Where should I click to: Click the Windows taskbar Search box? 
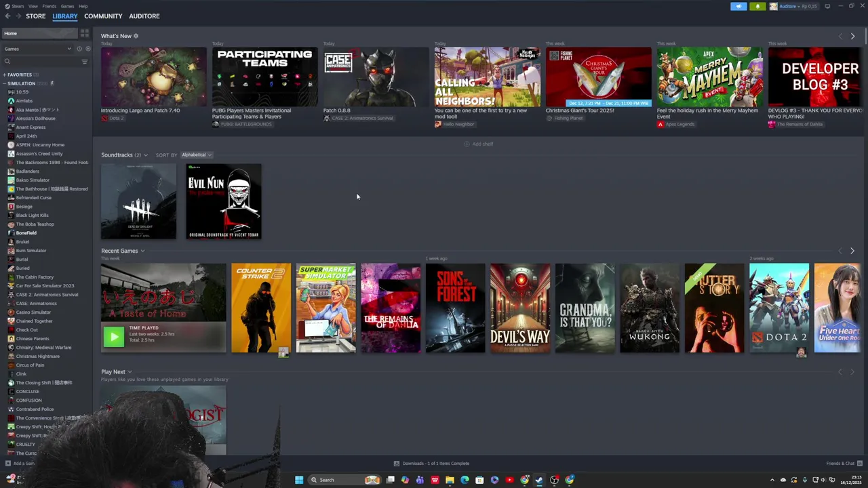(344, 480)
